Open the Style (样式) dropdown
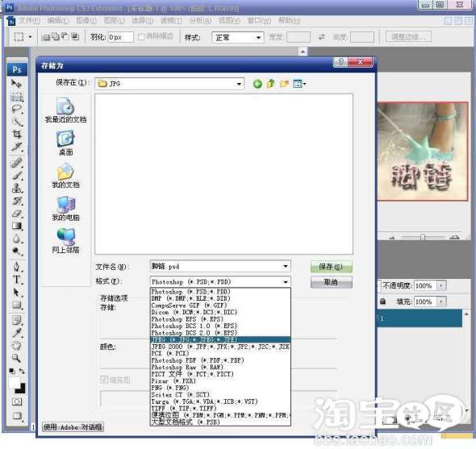This screenshot has height=449, width=476. pyautogui.click(x=258, y=38)
